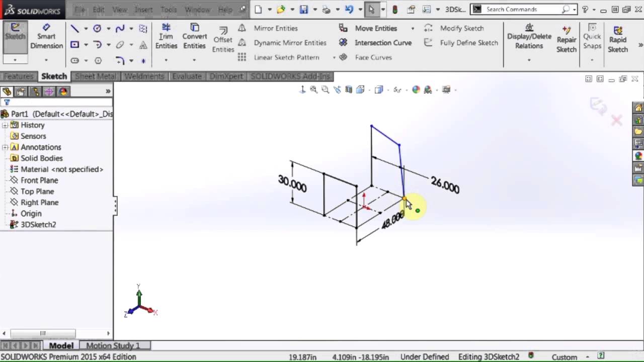
Task: Click the Repair Sketch tool
Action: [x=566, y=40]
